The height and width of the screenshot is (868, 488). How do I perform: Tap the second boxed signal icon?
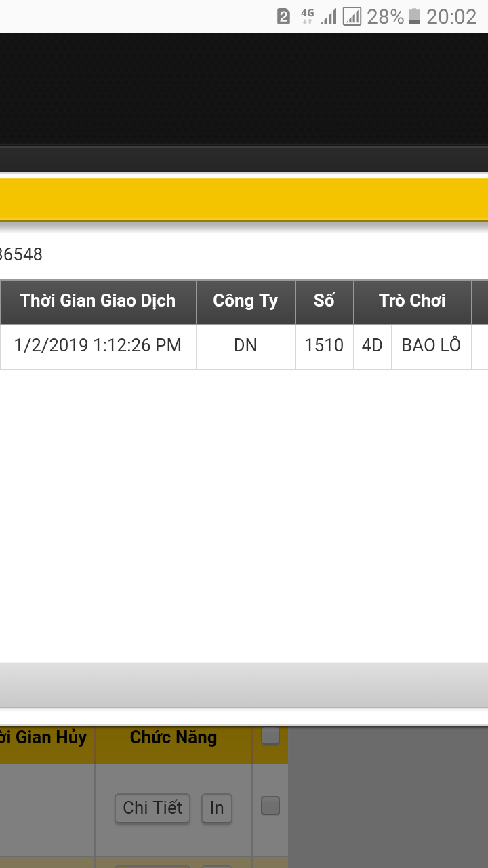coord(352,16)
